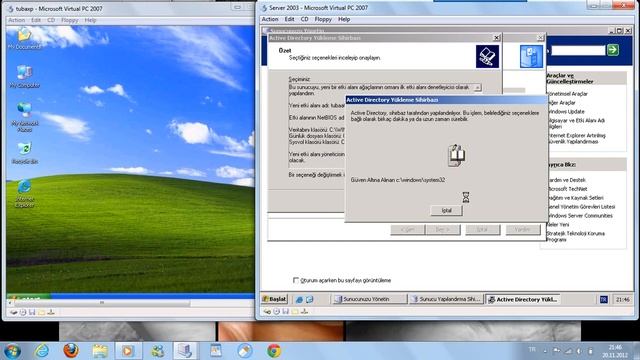Click CD status icon in tubaxp window

point(23,312)
